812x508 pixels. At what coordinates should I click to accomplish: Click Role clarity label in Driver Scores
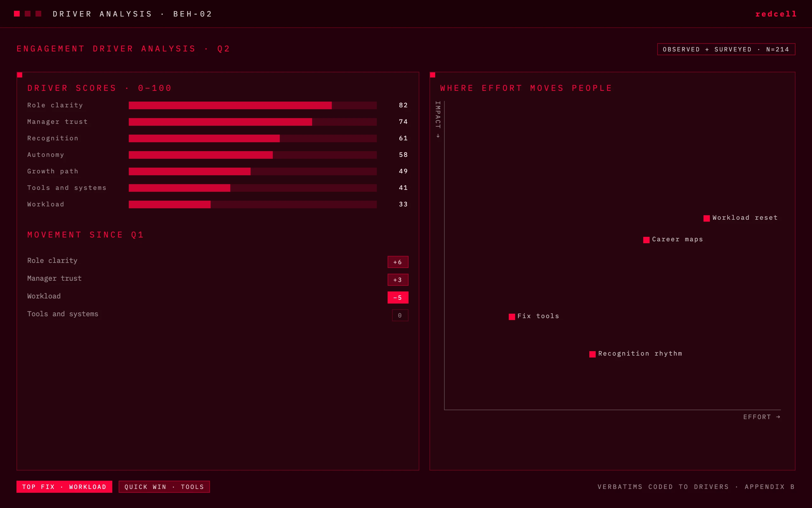pyautogui.click(x=55, y=105)
